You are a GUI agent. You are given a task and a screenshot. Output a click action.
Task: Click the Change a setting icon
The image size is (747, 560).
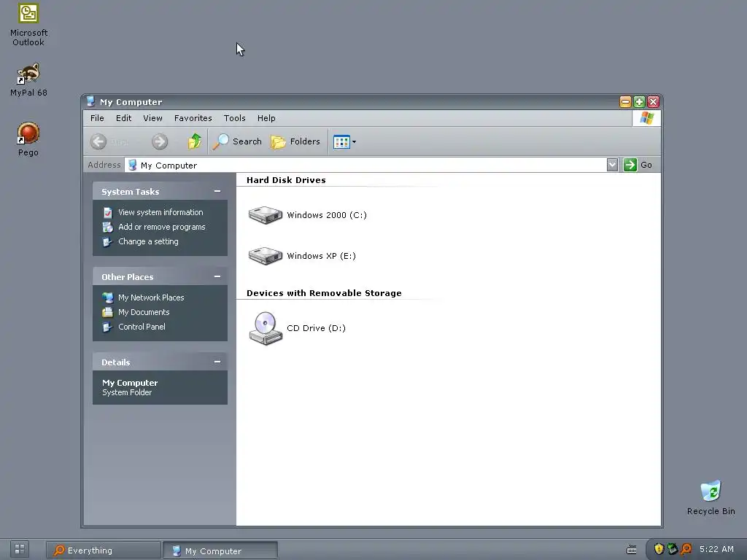[x=108, y=242]
